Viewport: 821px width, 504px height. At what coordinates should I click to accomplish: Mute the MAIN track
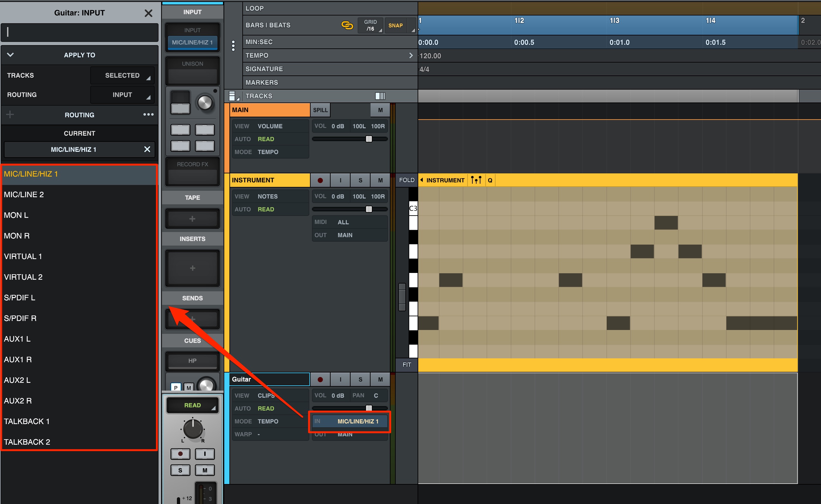[380, 110]
